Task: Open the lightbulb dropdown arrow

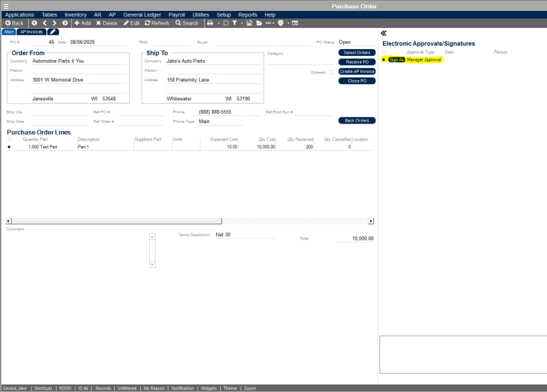Action: point(289,23)
